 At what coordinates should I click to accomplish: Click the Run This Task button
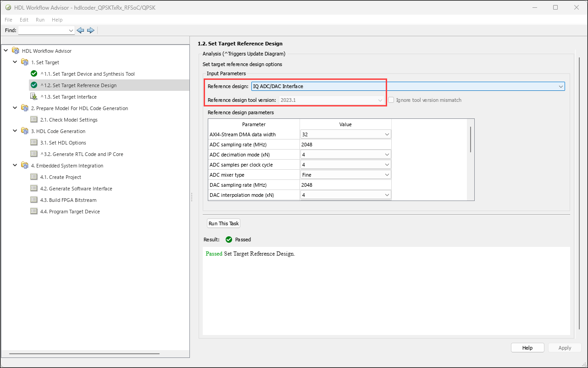point(223,223)
